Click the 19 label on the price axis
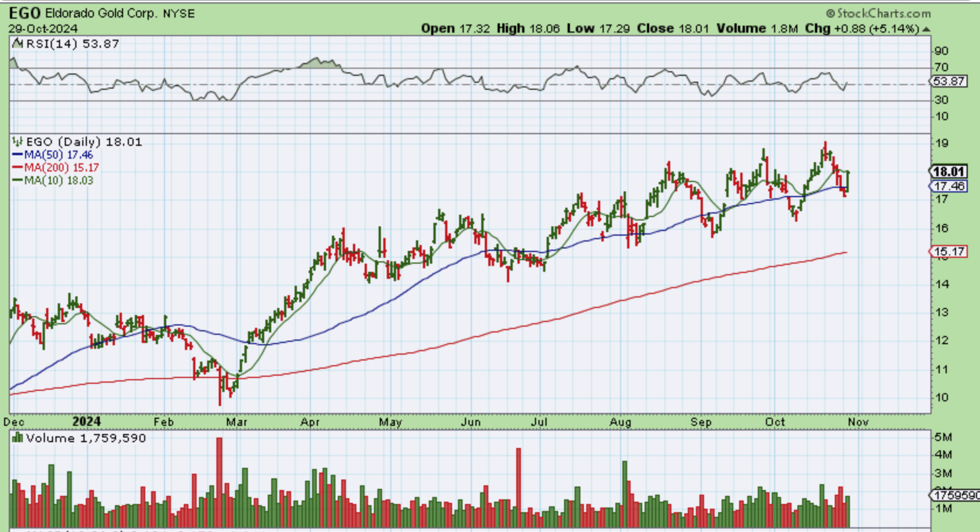Screen dimensions: 980x532 click(x=942, y=143)
